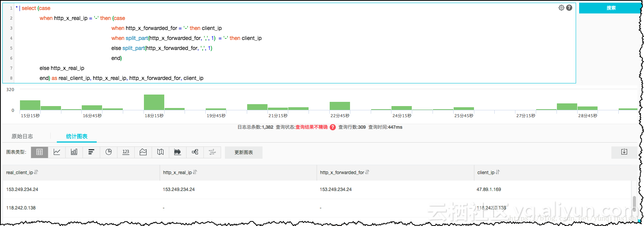Click the 查询结果不精确 status link

[x=311, y=127]
